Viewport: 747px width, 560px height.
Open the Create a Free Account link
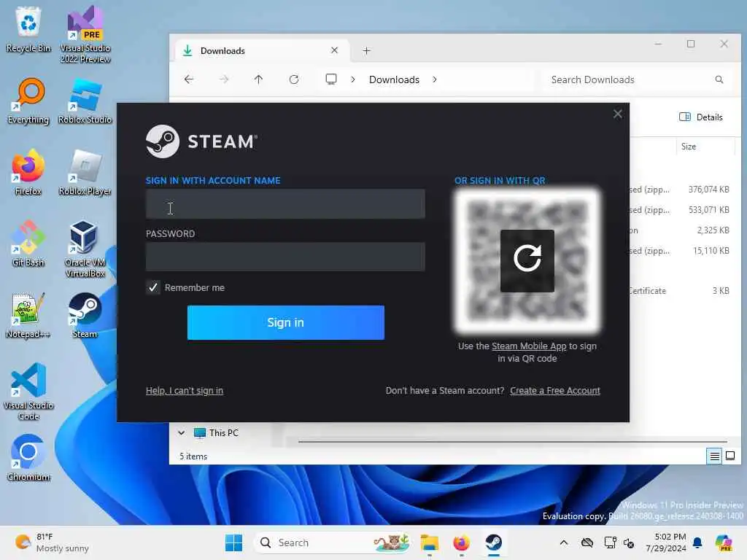pyautogui.click(x=555, y=391)
